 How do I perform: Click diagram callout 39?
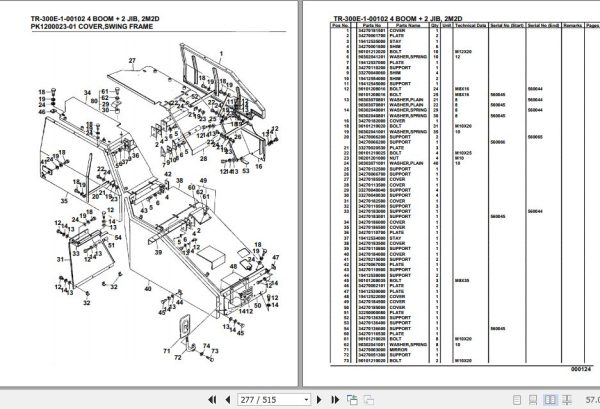point(158,252)
